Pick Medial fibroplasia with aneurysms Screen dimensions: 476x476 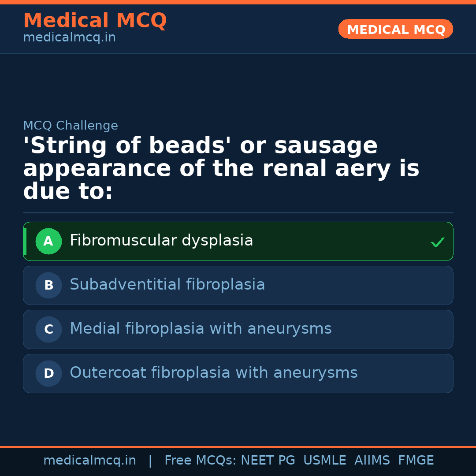click(201, 329)
